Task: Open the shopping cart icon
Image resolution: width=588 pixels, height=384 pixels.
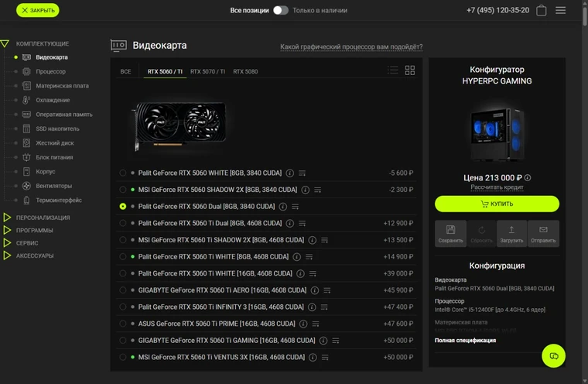Action: (541, 10)
